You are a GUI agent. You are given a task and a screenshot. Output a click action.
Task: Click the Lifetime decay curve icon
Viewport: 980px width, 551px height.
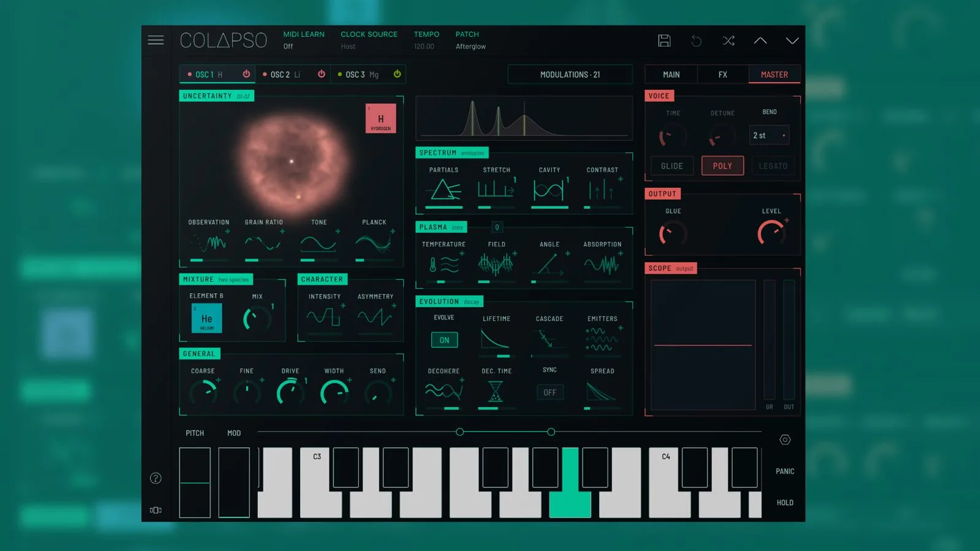(495, 339)
